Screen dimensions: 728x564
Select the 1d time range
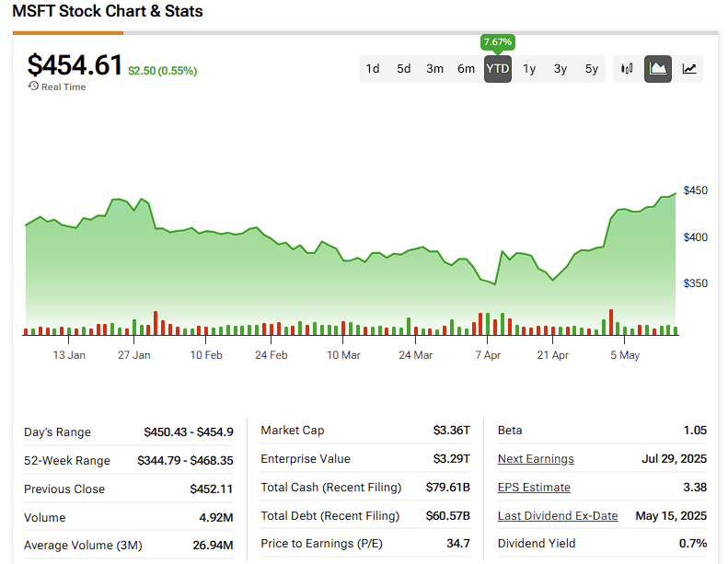point(373,69)
